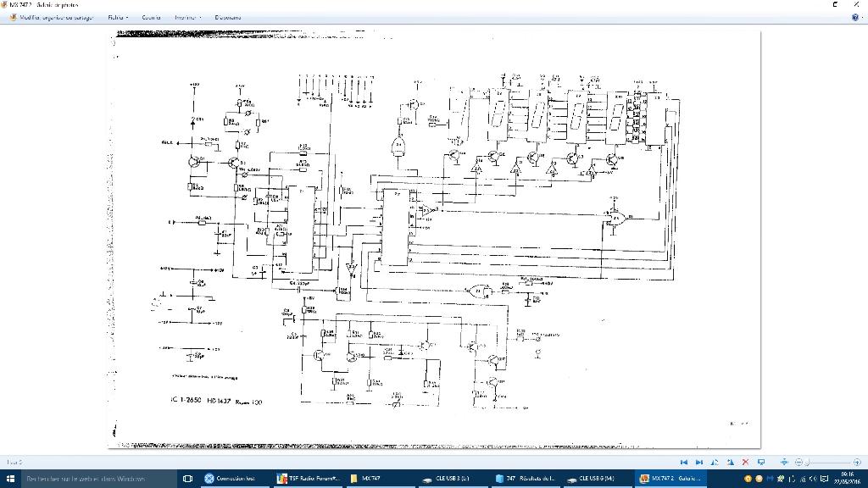This screenshot has height=488, width=868.
Task: Open the help icon dropdown at top right
Action: 856,17
